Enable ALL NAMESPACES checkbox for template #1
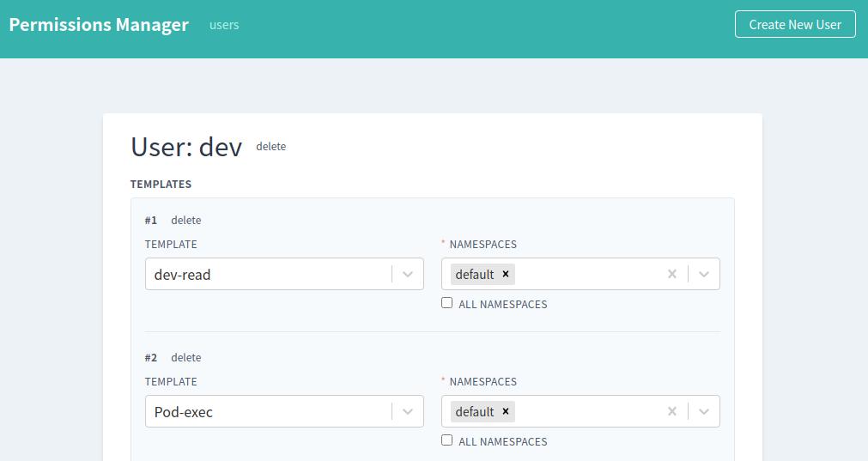Screen dimensions: 868x461 (x=446, y=303)
